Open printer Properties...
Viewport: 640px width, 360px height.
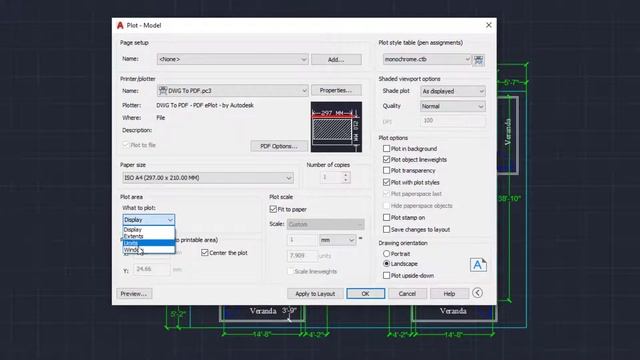pos(336,90)
